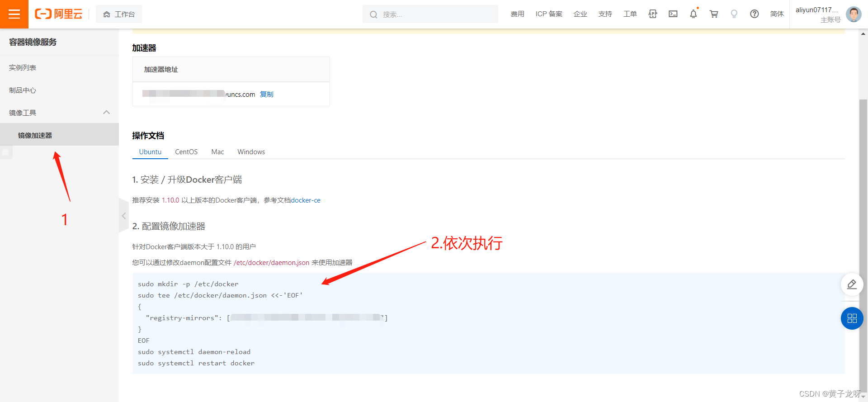The height and width of the screenshot is (402, 868).
Task: Select 镜像加速器 in sidebar
Action: click(59, 135)
